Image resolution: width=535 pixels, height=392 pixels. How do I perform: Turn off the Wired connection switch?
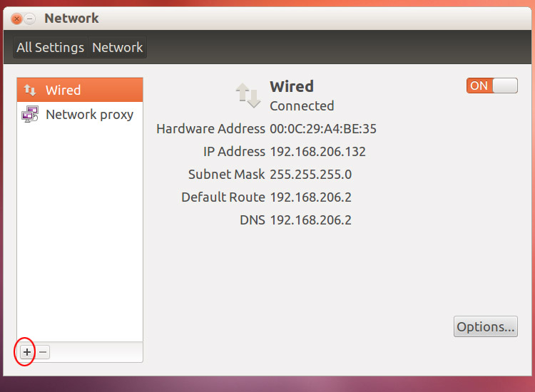492,86
